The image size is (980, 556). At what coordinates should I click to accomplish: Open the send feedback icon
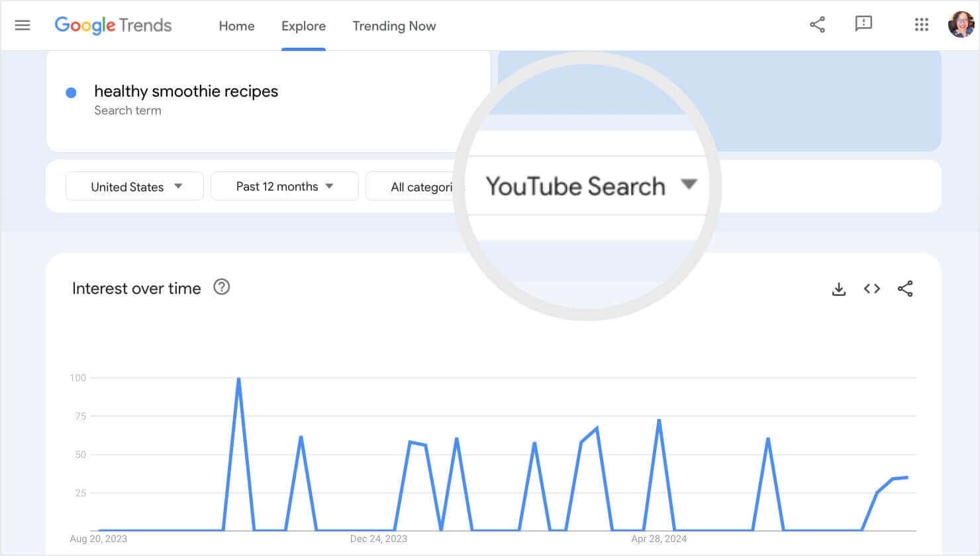pos(863,24)
